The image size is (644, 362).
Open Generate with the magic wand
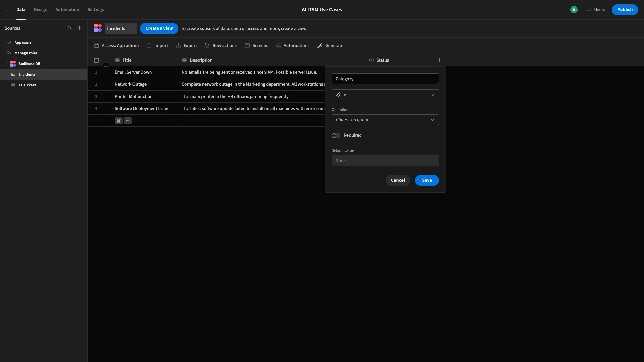pos(330,46)
